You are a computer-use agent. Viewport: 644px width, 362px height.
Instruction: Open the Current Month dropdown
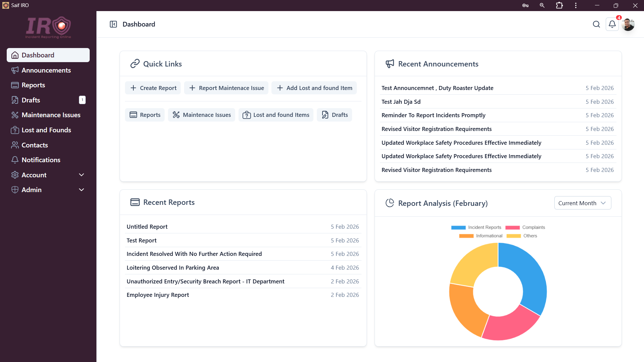(x=582, y=203)
